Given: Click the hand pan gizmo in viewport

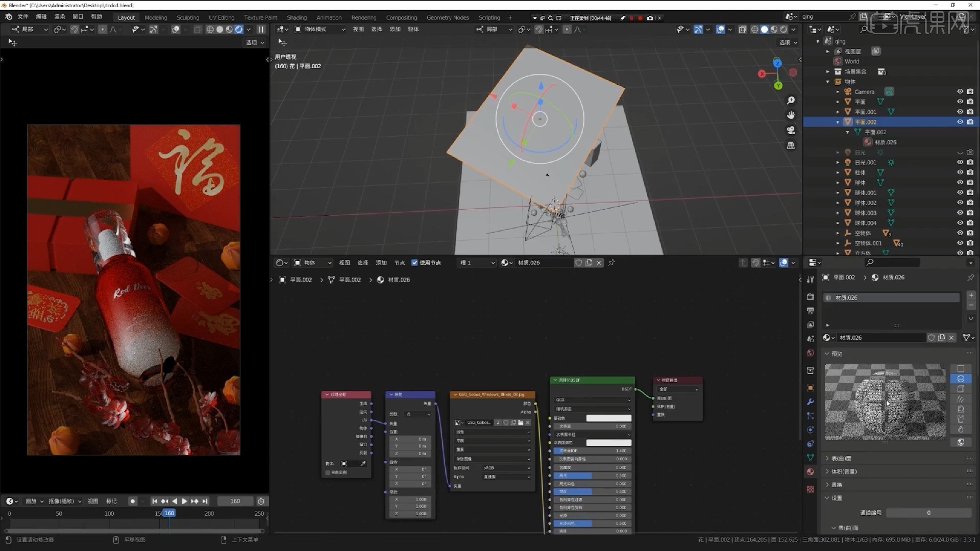Looking at the screenshot, I should 791,115.
